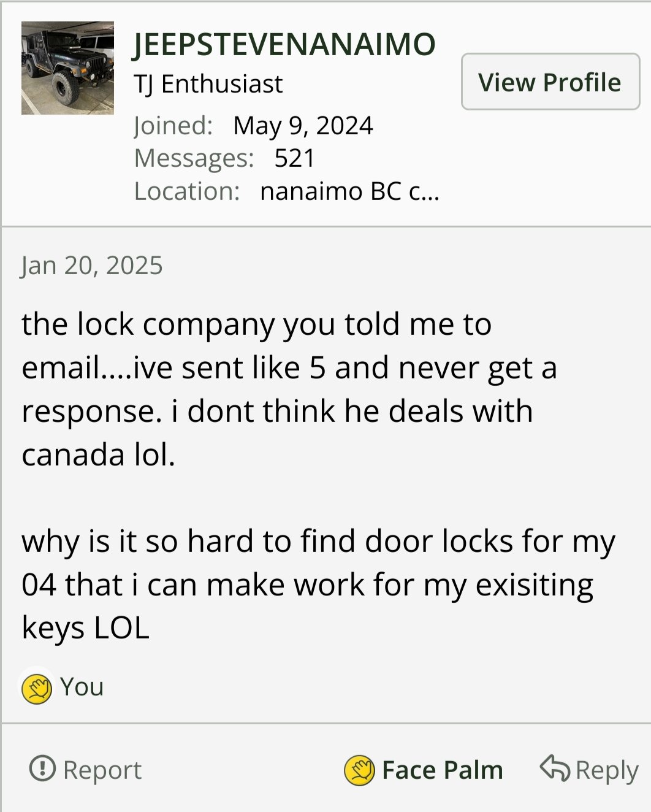The image size is (651, 812).
Task: Click the Reply curved arrow icon
Action: click(554, 768)
